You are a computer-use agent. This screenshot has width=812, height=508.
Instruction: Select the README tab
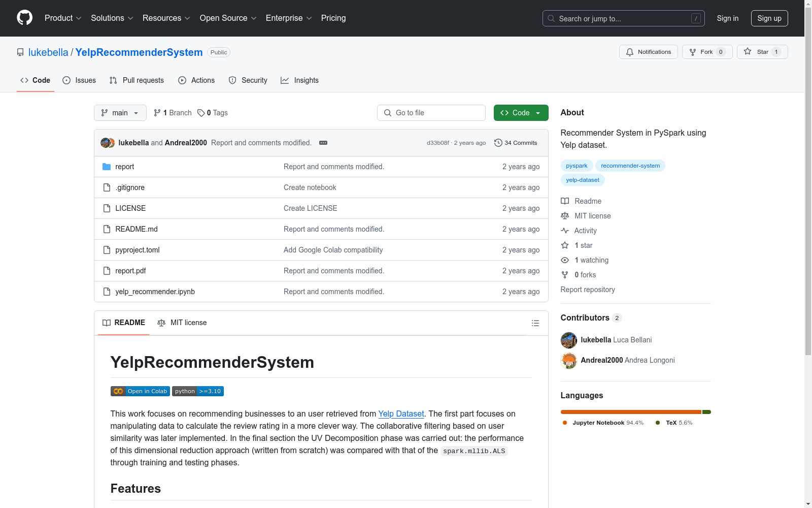point(124,323)
